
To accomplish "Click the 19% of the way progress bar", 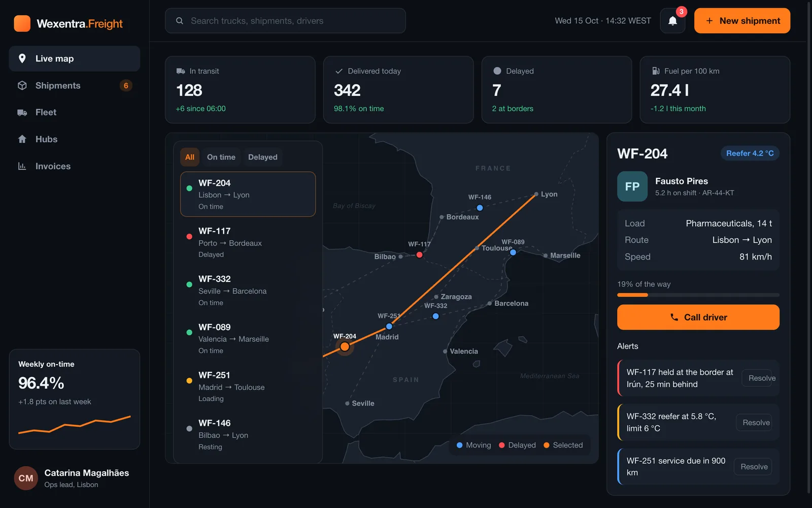I will pos(698,295).
